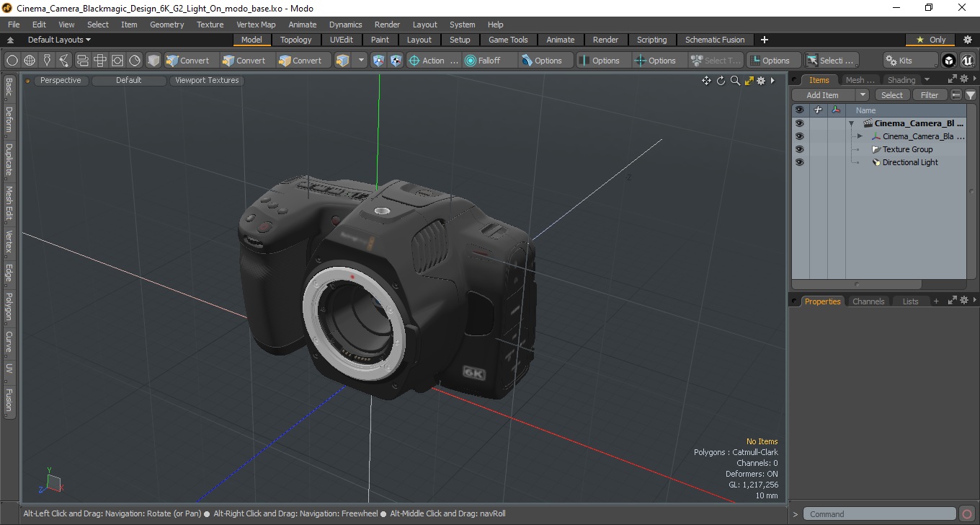Expand the Cinema_Camera_Bla group

860,136
